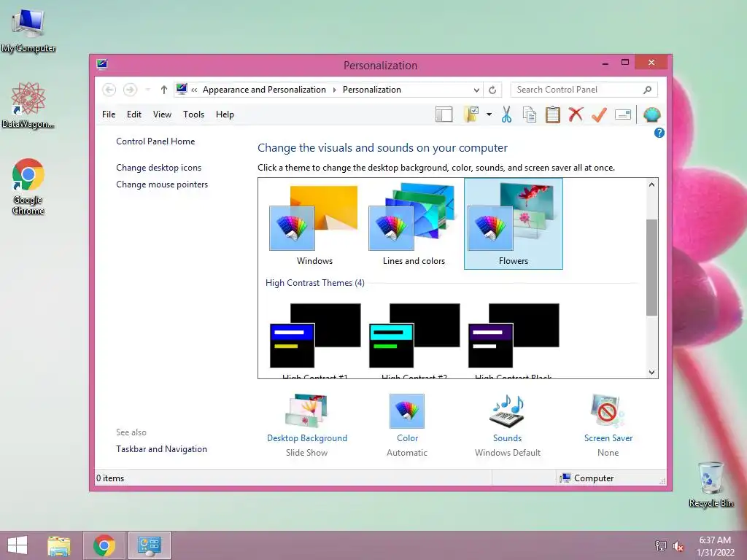Screen dimensions: 747x560
Task: Open Desktop Background settings
Action: coord(307,425)
